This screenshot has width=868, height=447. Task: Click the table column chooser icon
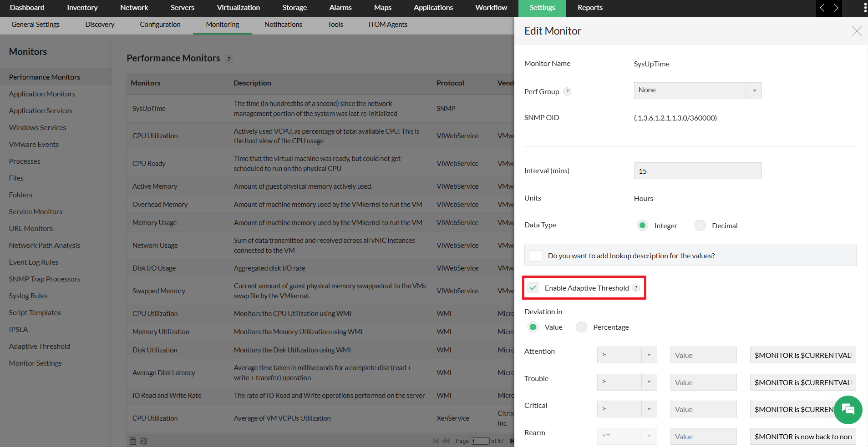pos(133,441)
